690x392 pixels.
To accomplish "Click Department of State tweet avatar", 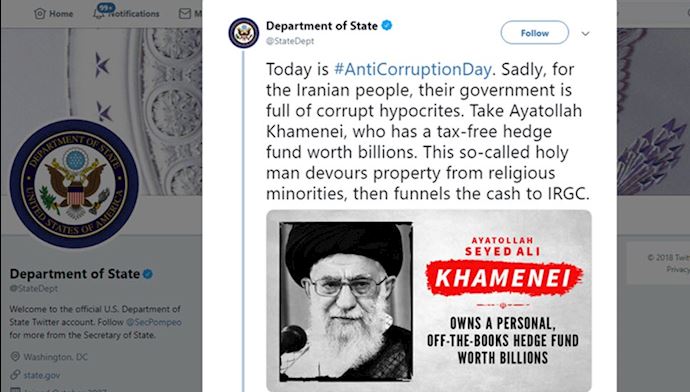I will pos(243,33).
